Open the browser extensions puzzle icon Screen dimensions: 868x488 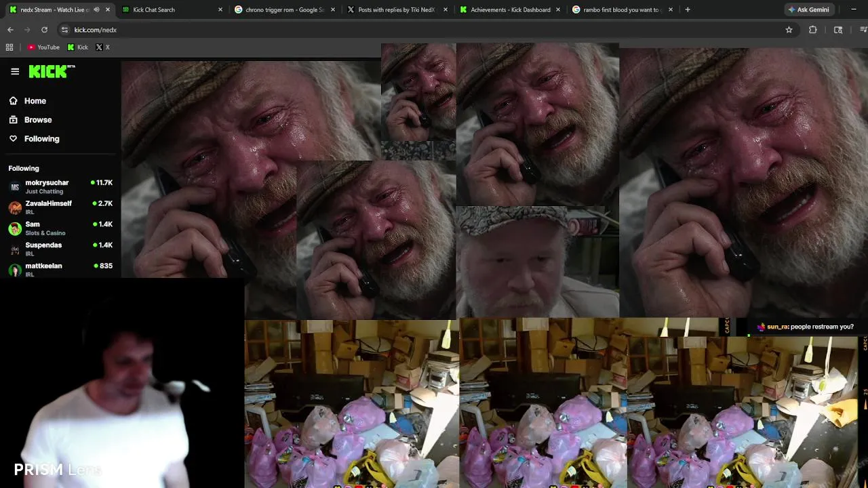(812, 30)
